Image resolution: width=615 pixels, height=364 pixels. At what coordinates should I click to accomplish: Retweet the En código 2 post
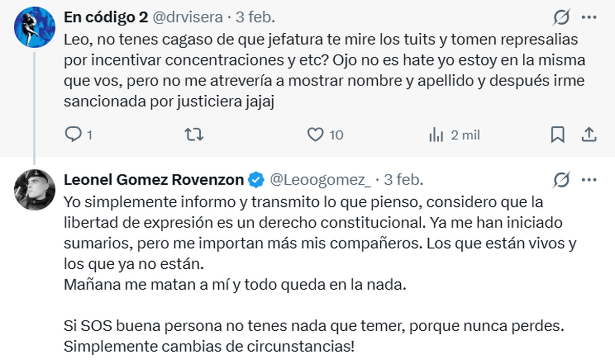(194, 135)
